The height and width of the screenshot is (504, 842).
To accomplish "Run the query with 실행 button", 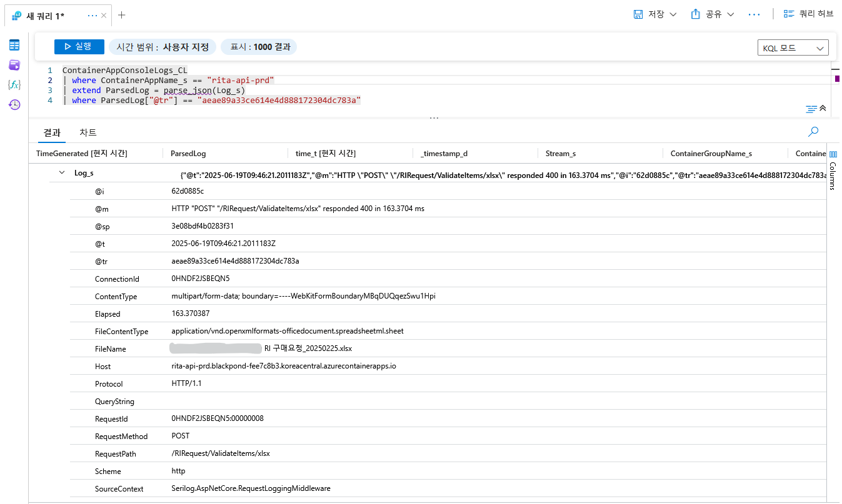I will [x=79, y=47].
